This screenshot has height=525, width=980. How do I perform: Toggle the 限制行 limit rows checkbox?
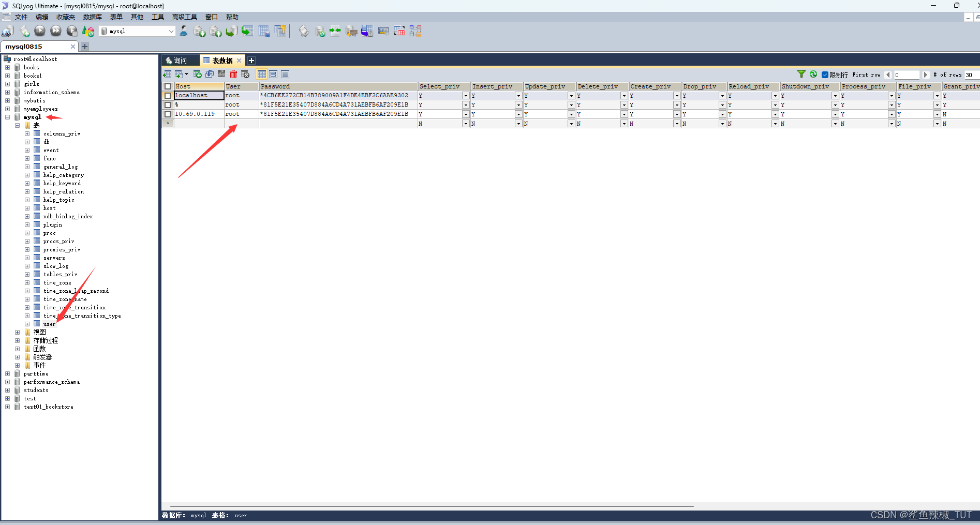pyautogui.click(x=825, y=74)
